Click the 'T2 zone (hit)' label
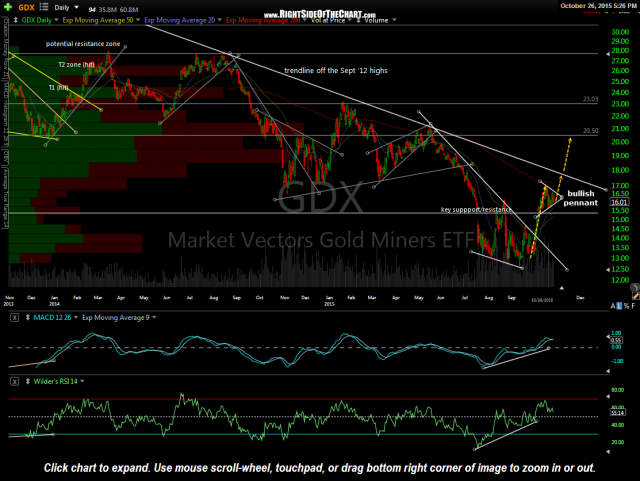 pos(76,65)
